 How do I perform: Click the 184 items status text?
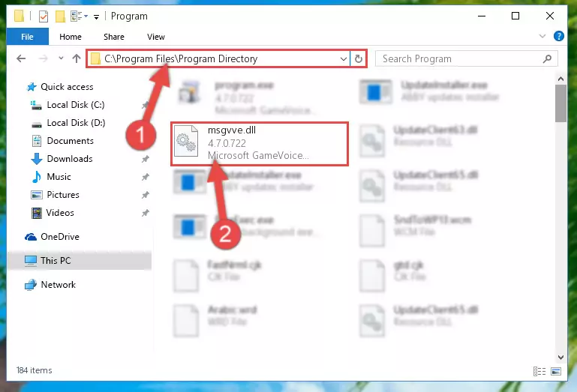[x=35, y=370]
